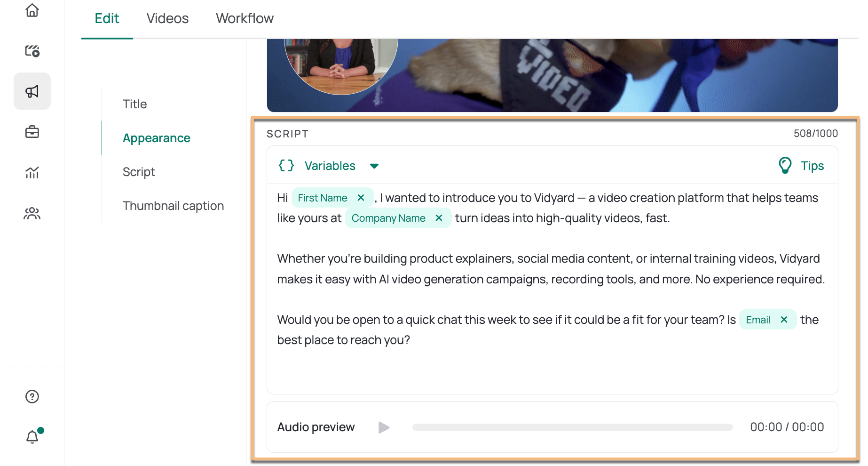Go to the Home icon in sidebar
868x466 pixels.
click(x=32, y=10)
